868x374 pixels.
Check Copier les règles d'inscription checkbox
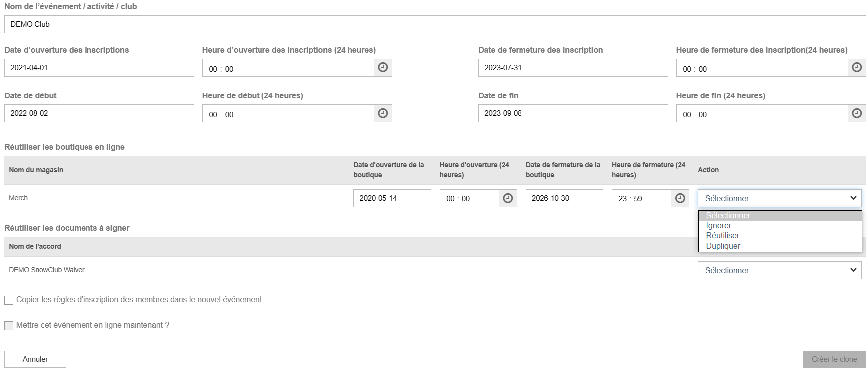9,300
